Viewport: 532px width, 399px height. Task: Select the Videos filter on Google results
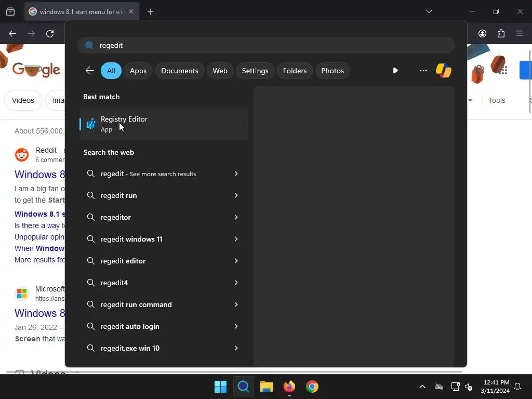click(23, 100)
